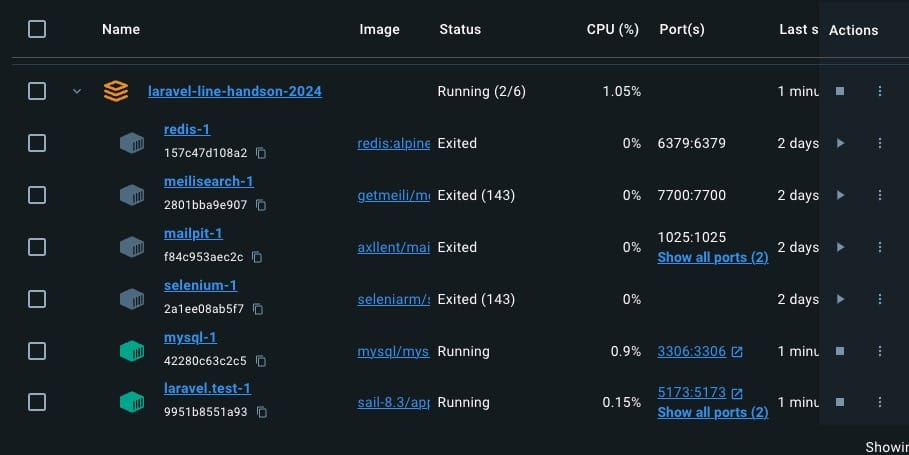Sort by the Last started column header
The image size is (909, 455).
point(798,29)
